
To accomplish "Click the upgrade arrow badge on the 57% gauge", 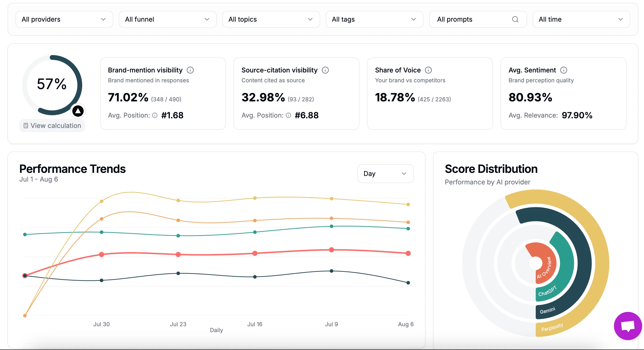I will [78, 111].
